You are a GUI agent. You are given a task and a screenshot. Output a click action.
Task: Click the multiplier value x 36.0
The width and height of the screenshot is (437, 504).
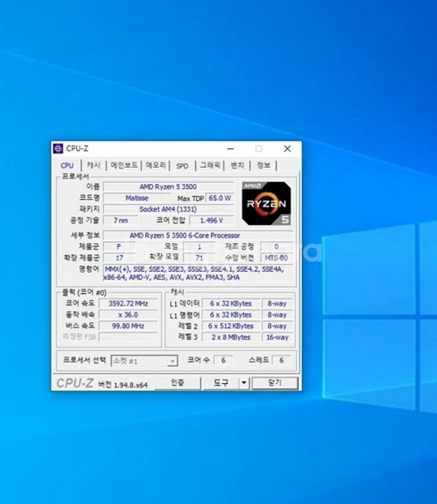coord(128,315)
